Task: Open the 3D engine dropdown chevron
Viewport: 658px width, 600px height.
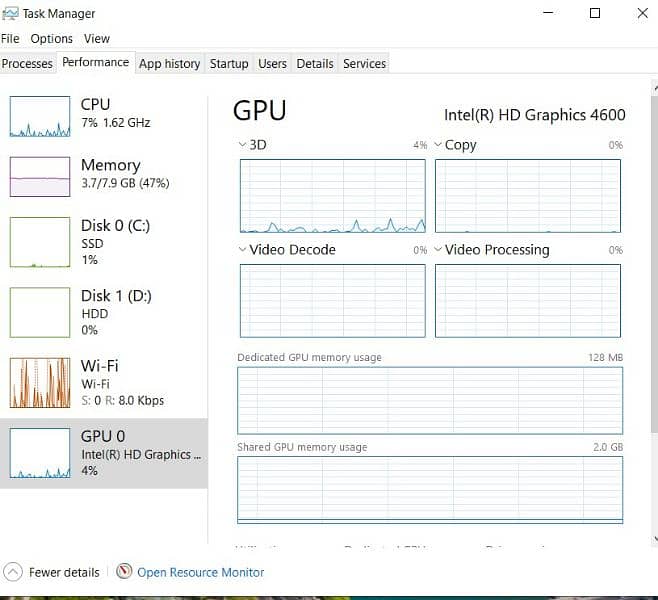Action: pos(242,145)
